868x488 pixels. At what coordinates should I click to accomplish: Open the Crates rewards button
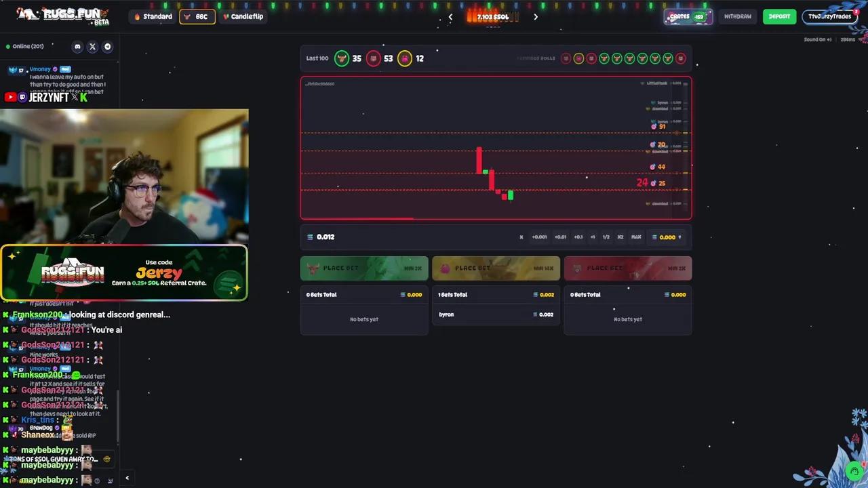click(687, 16)
